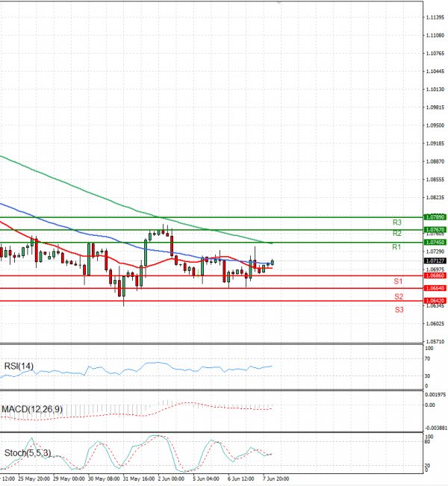The width and height of the screenshot is (448, 486).
Task: Click the 5 Jun 04:00 time label
Action: click(x=206, y=479)
